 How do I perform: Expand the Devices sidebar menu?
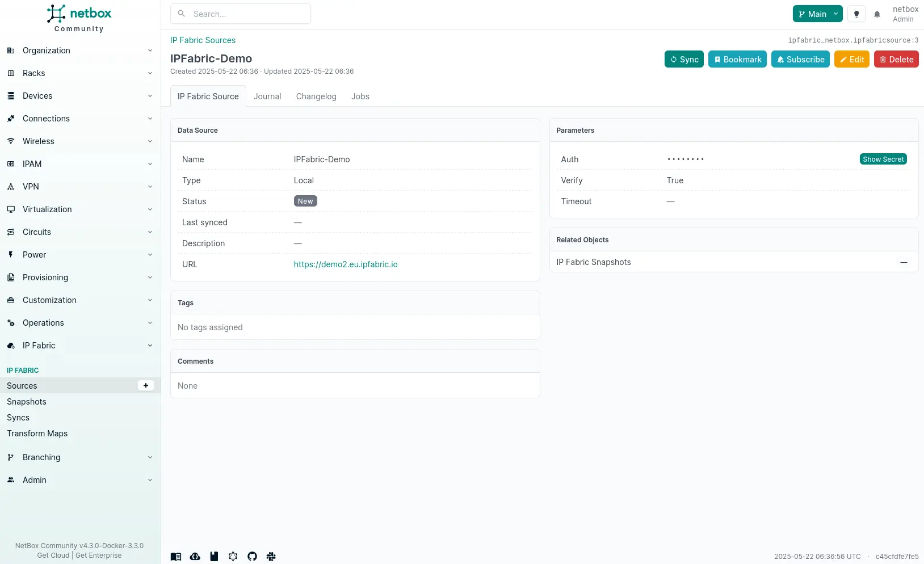coord(79,96)
